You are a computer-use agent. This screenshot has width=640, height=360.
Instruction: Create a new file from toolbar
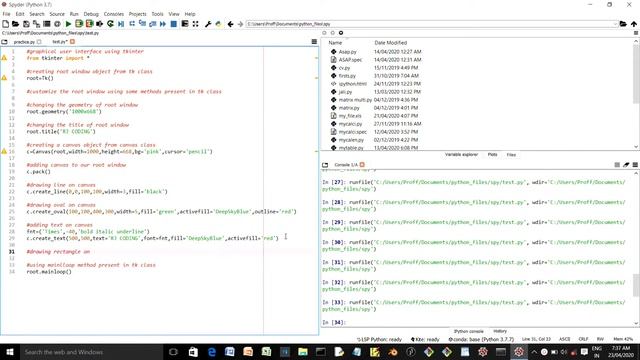pyautogui.click(x=5, y=24)
